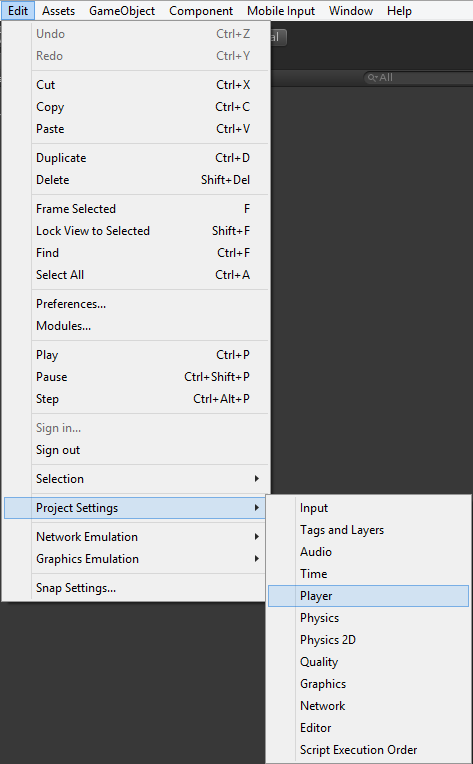The image size is (473, 764).
Task: Open Tags and Layers settings
Action: point(368,530)
